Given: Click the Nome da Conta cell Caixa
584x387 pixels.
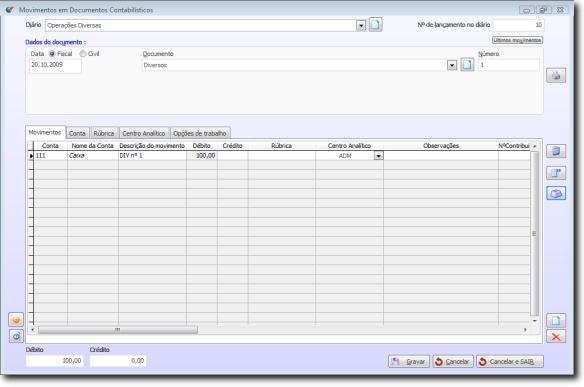Looking at the screenshot, I should tap(93, 156).
